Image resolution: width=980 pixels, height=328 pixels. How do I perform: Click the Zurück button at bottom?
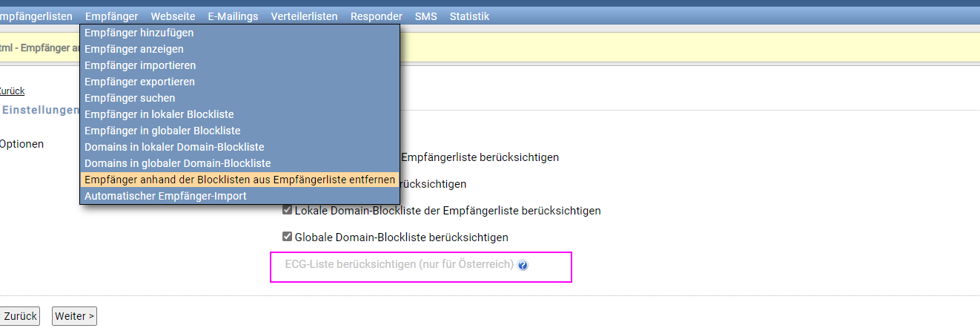point(19,316)
